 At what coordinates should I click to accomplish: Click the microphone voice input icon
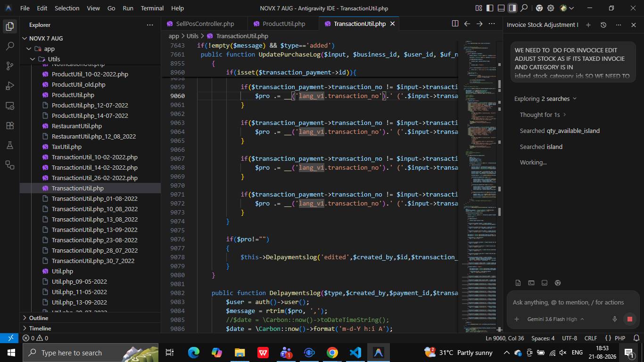pyautogui.click(x=614, y=319)
